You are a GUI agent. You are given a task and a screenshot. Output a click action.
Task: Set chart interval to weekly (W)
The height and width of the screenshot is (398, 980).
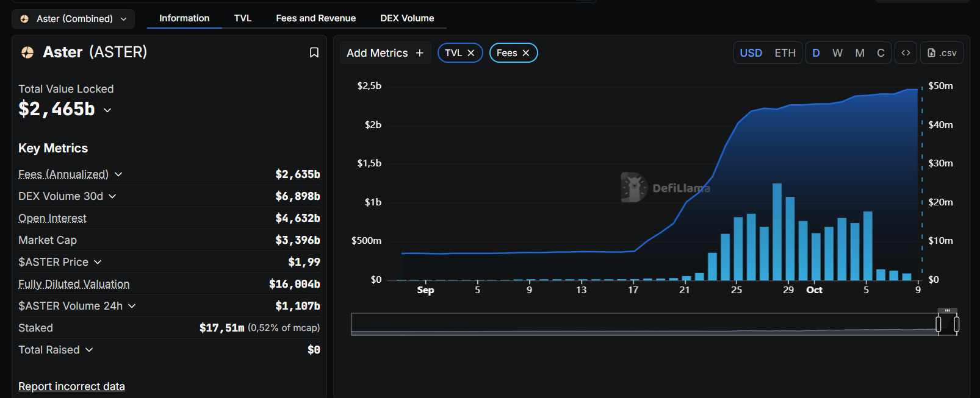pyautogui.click(x=837, y=53)
